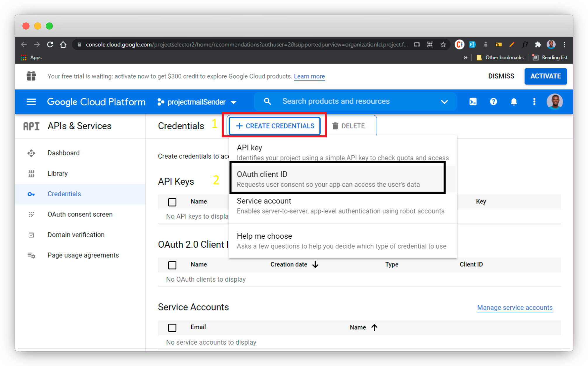Click the Dashboard sidebar icon
The height and width of the screenshot is (366, 588).
click(31, 153)
